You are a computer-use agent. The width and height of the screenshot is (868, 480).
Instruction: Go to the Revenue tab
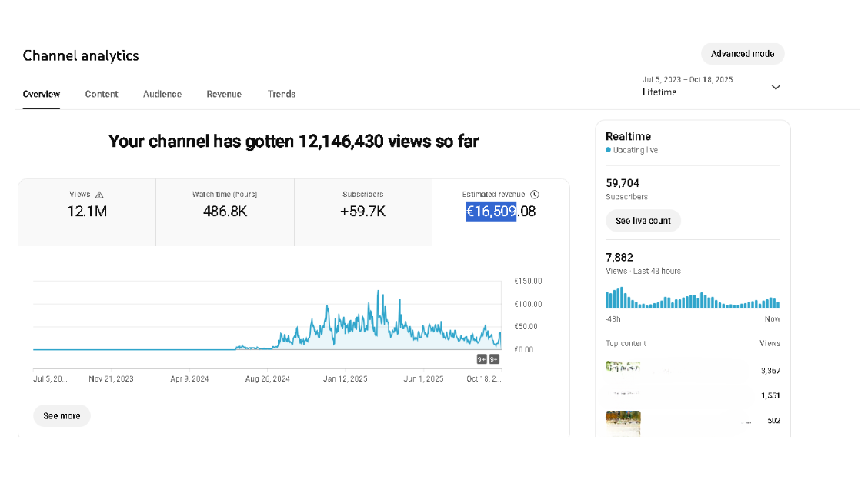point(224,94)
